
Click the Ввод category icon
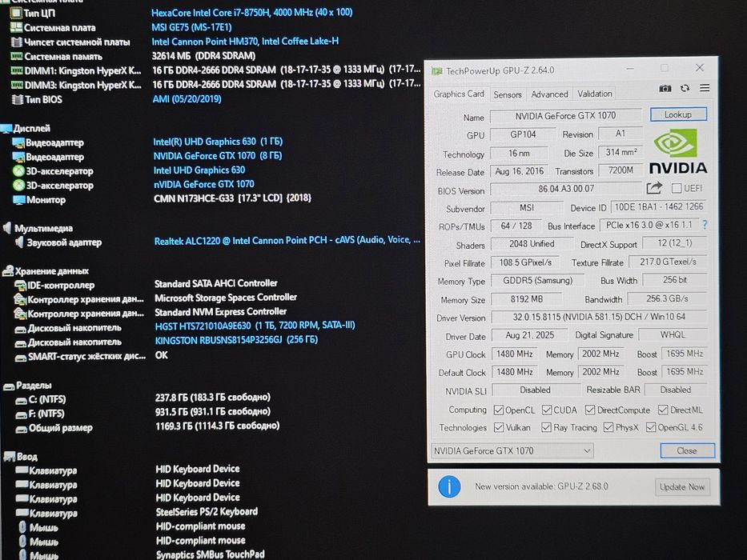pos(10,457)
